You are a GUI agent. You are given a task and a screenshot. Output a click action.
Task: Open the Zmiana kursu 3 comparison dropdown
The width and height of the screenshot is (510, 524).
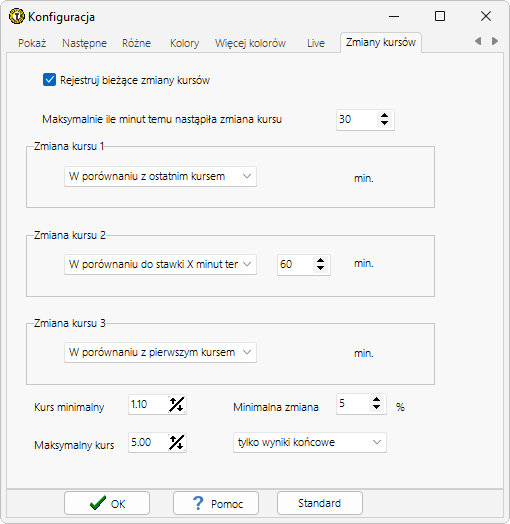pyautogui.click(x=160, y=352)
